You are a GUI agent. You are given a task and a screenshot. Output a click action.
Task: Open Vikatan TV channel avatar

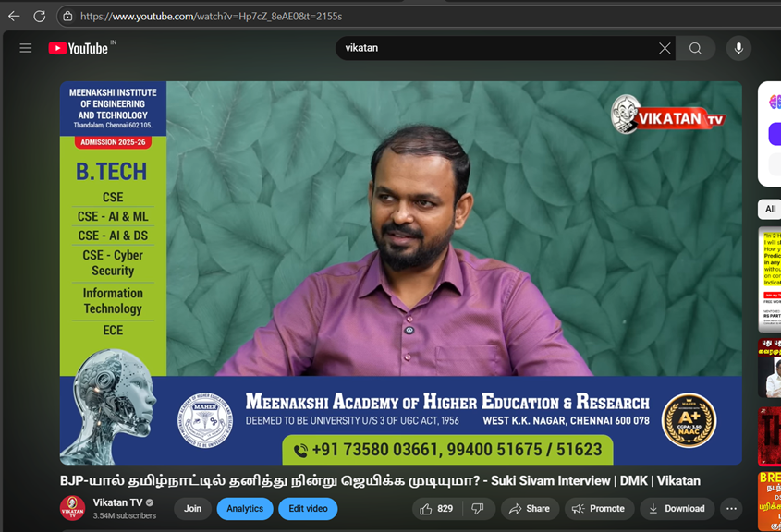(x=72, y=508)
